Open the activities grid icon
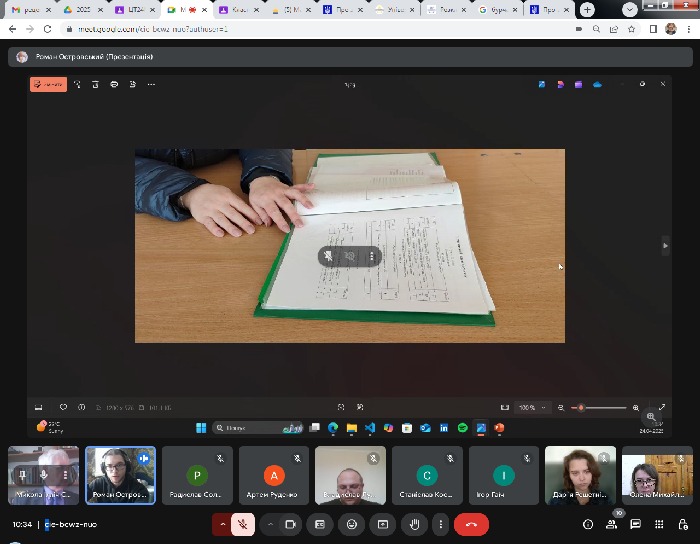 coord(658,524)
